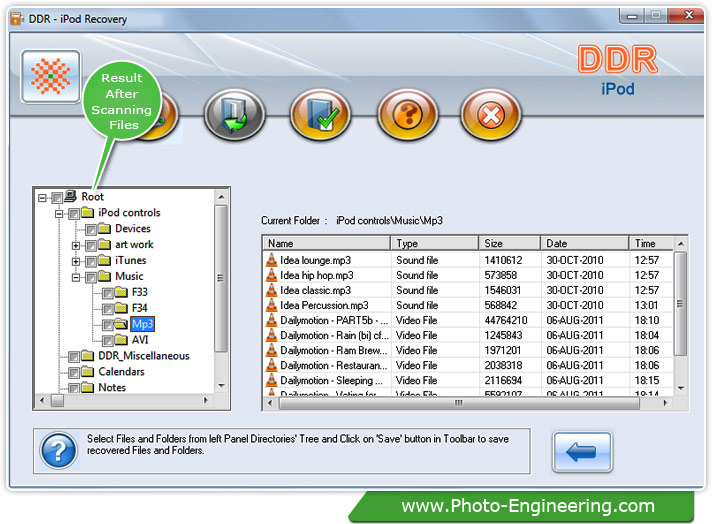Click the blue question mark info icon
Viewport: 712px width, 524px height.
(x=58, y=450)
